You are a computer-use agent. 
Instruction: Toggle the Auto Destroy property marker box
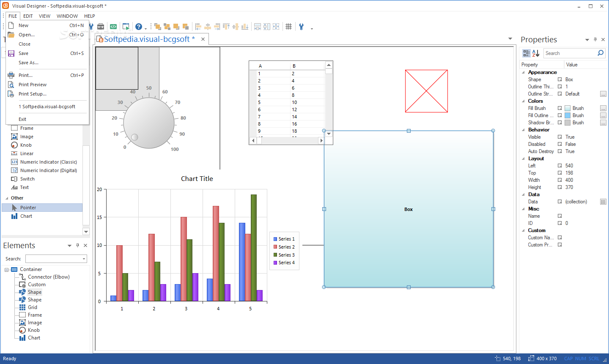tap(560, 151)
